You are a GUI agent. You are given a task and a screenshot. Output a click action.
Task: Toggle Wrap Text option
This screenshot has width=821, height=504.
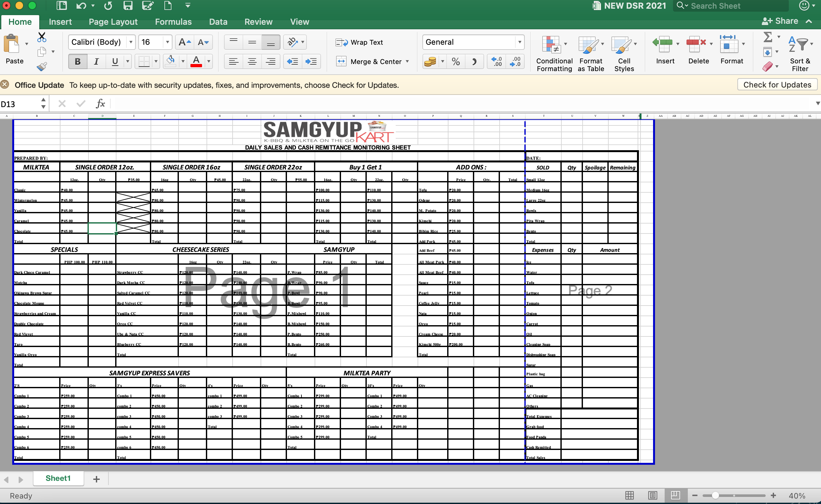coord(359,42)
